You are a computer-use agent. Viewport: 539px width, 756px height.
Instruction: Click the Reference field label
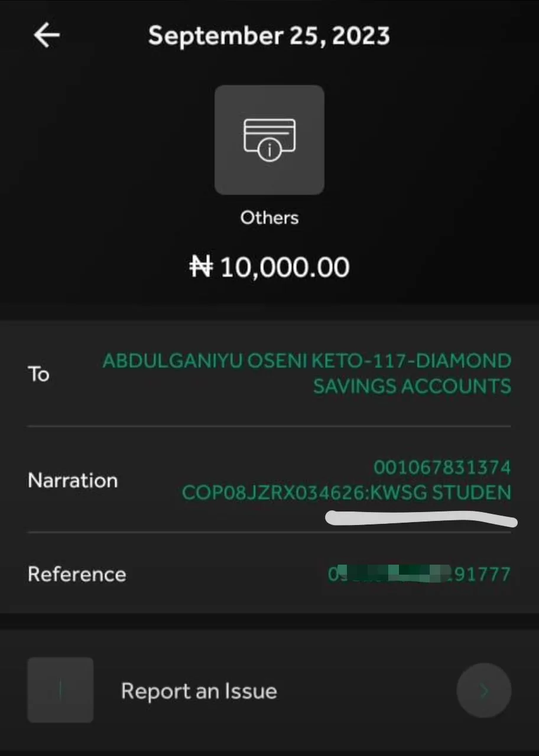77,574
